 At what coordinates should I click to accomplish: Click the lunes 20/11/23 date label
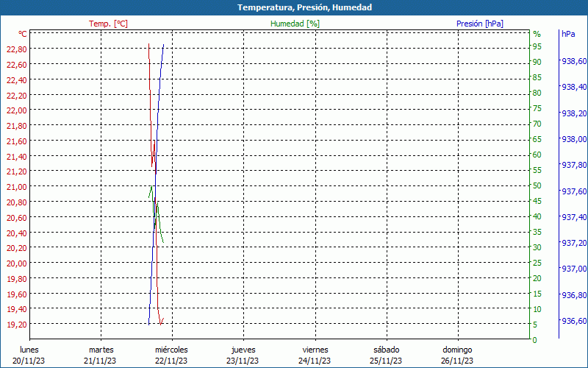(29, 355)
